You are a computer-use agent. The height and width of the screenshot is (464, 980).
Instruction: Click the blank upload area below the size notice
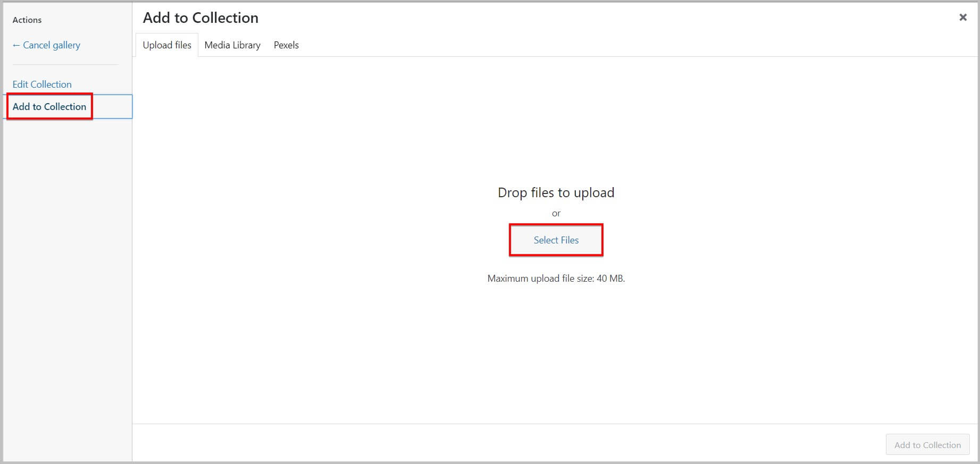coord(556,351)
